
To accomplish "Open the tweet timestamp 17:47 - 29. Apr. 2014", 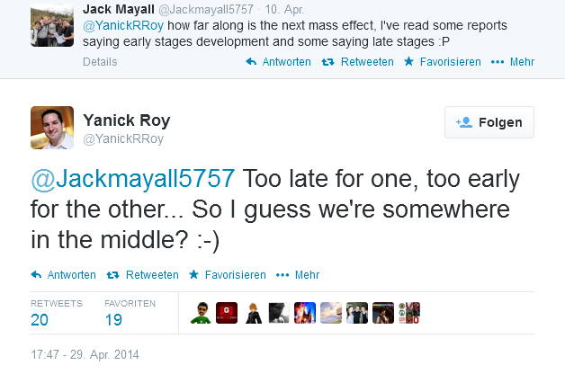I will point(85,354).
